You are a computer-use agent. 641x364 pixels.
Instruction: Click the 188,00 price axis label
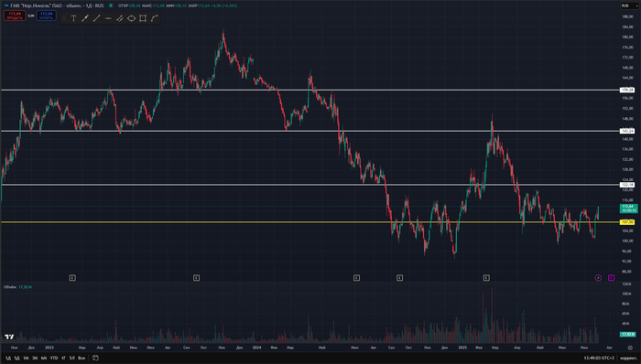point(627,16)
